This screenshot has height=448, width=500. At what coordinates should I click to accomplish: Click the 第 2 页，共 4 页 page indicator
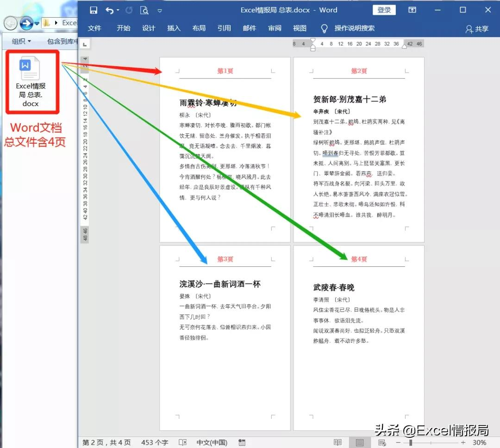tap(106, 442)
